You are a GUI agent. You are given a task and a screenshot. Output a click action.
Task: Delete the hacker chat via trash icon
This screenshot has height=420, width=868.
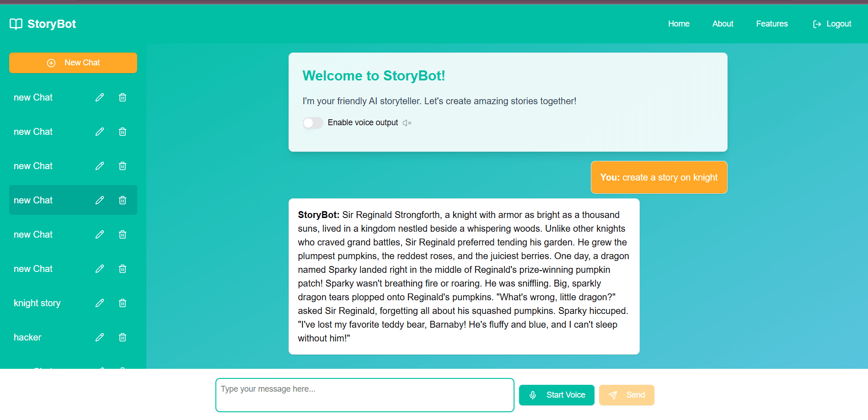click(x=123, y=337)
